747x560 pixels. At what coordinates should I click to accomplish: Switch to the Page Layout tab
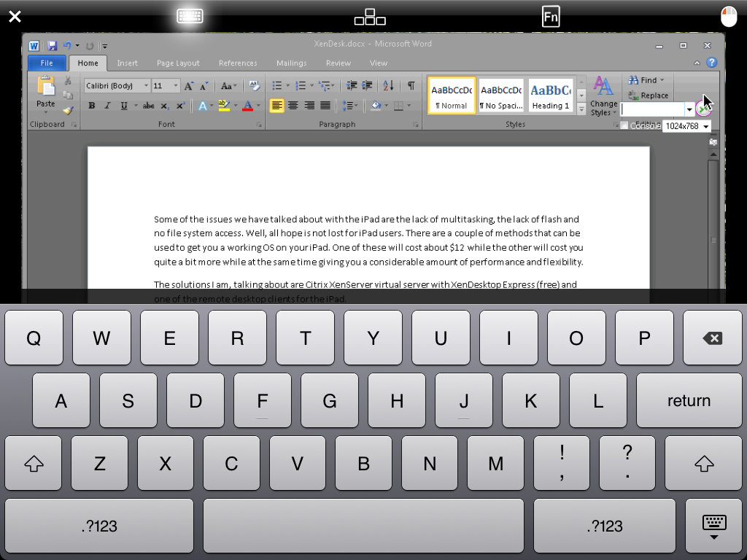click(178, 63)
